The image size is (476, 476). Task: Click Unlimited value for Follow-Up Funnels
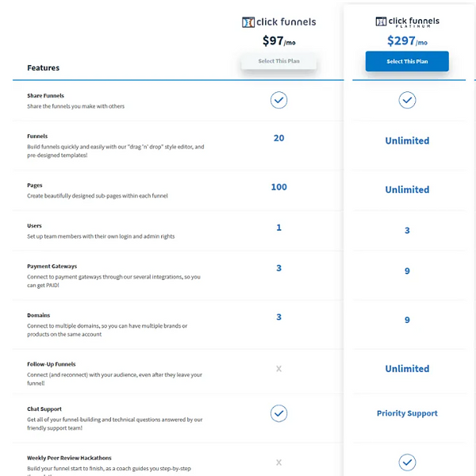click(x=407, y=369)
